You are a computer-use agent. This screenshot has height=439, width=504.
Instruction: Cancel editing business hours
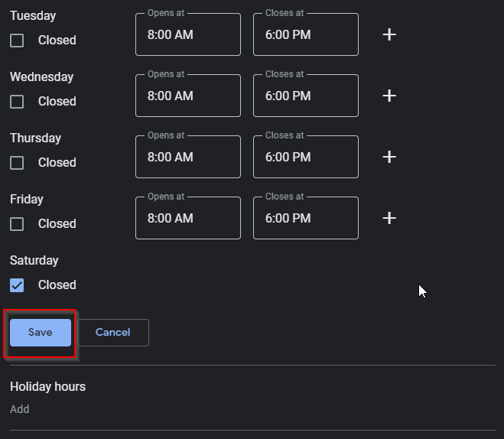click(113, 333)
